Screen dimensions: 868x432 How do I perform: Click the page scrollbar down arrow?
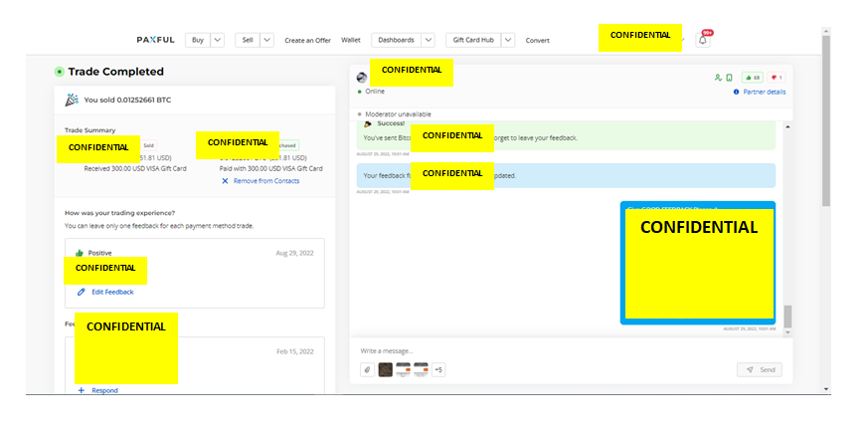(x=826, y=389)
